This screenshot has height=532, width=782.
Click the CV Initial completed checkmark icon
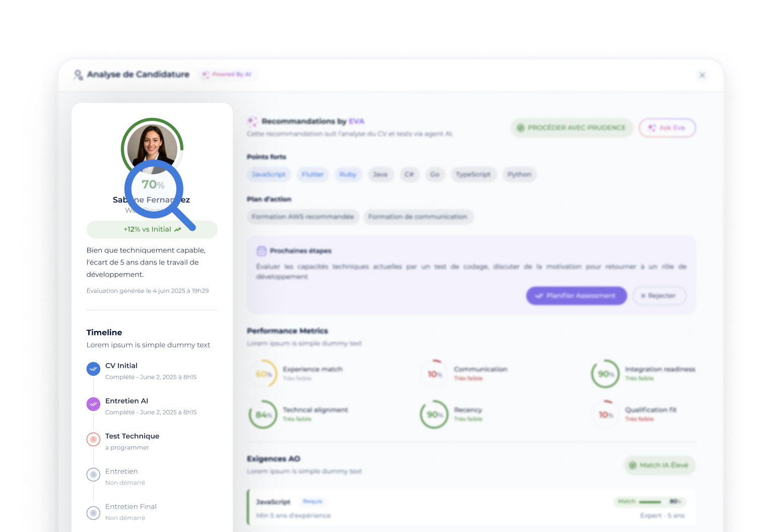(x=93, y=369)
